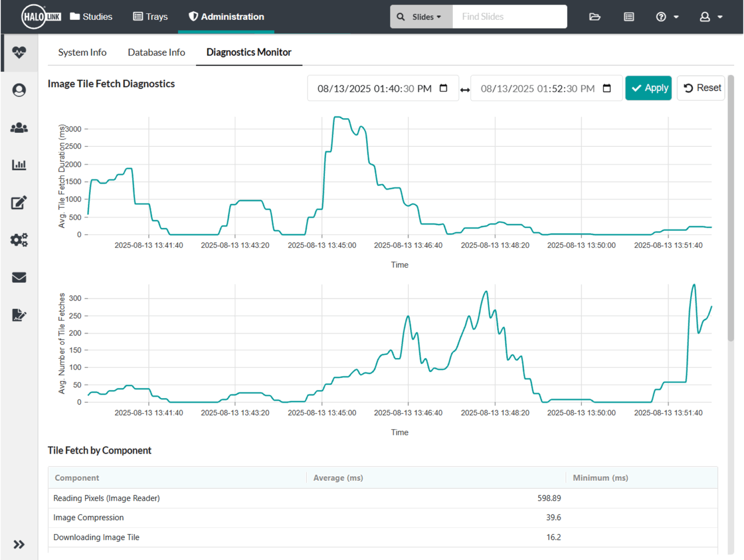Expand the help question mark menu
Screen dimensions: 744x560
click(x=667, y=17)
